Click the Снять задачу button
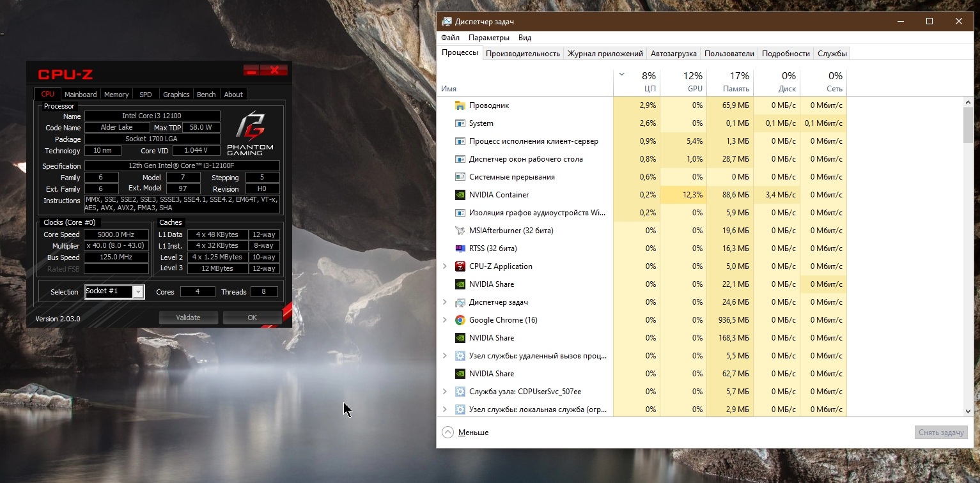Viewport: 980px width, 483px height. click(x=941, y=433)
